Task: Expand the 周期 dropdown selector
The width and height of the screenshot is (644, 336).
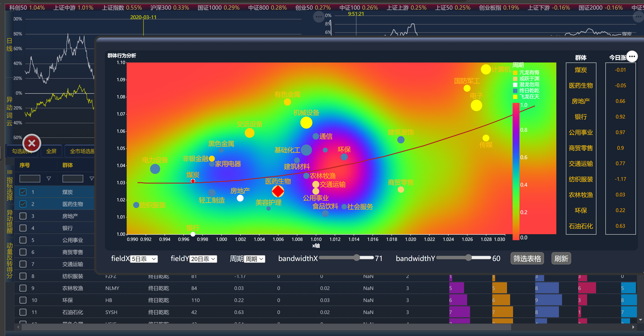Action: (254, 259)
